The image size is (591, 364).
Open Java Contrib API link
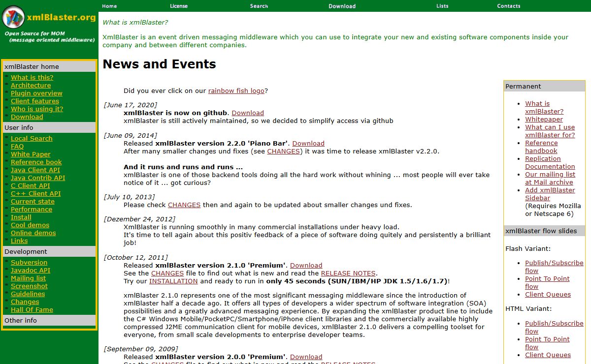pos(38,178)
